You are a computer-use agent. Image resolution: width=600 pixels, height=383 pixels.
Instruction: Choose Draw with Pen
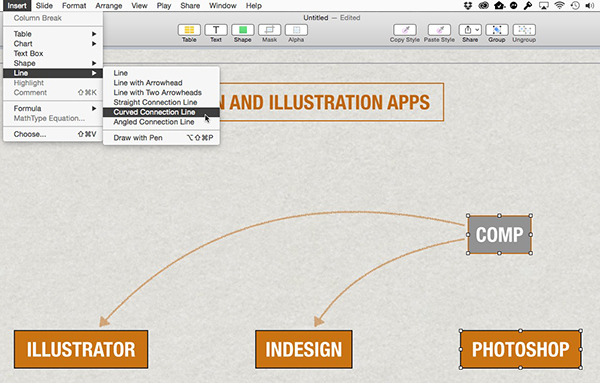tap(161, 138)
